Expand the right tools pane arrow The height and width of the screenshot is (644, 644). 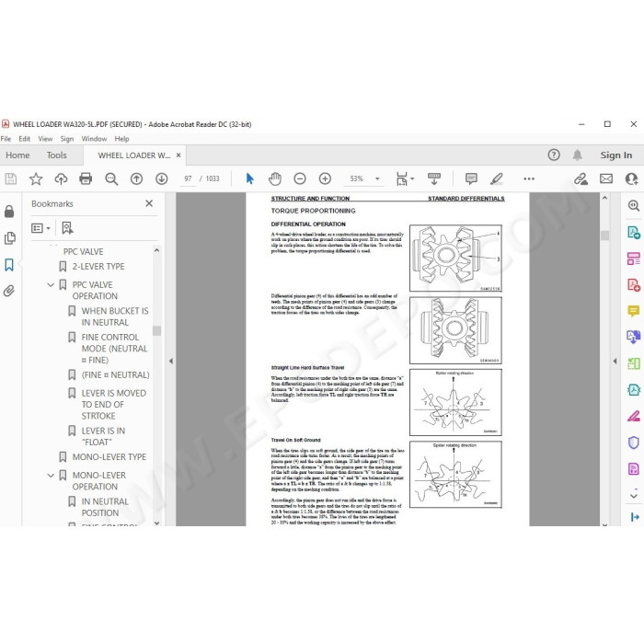pyautogui.click(x=615, y=361)
